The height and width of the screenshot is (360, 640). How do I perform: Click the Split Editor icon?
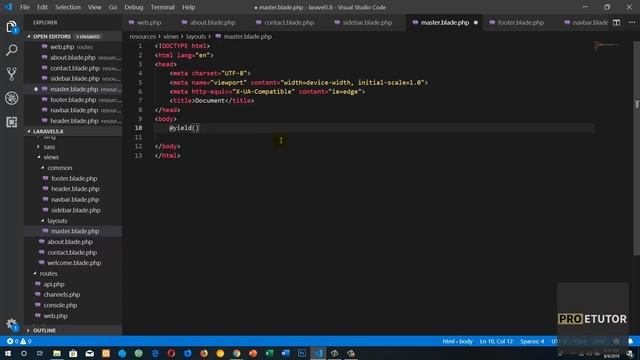point(616,22)
